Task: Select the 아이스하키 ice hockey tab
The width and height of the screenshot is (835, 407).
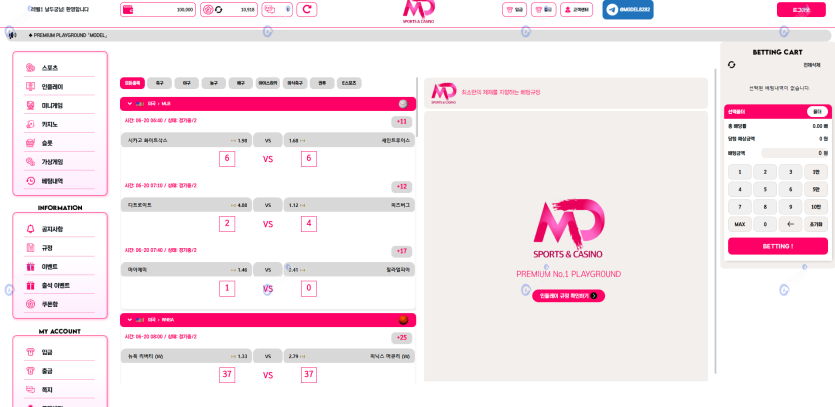Action: [x=268, y=83]
